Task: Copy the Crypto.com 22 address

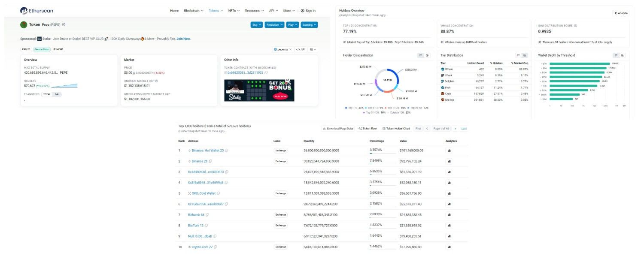Action: 216,247
